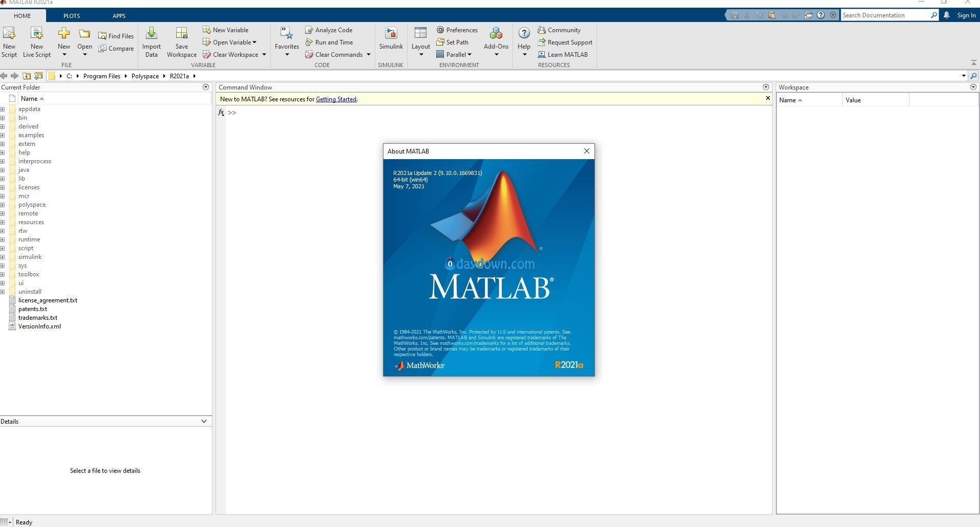The height and width of the screenshot is (527, 980).
Task: Expand Clear Commands dropdown arrow
Action: (369, 55)
